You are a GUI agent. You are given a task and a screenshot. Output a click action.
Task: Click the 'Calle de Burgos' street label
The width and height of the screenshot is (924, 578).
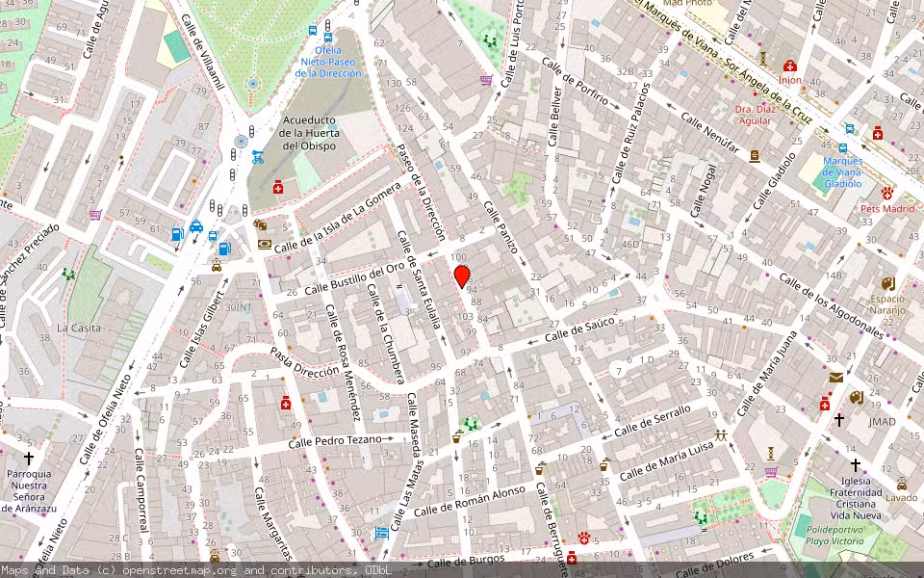point(466,561)
